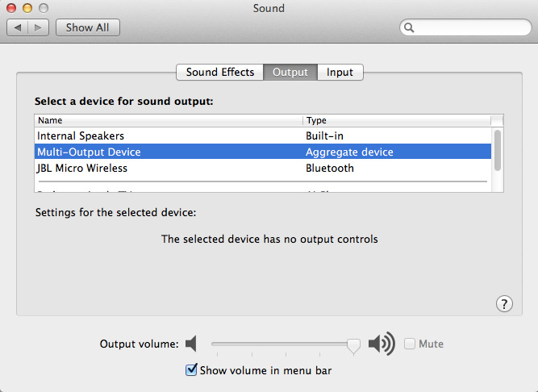Switch to the Sound Effects tab
538x392 pixels.
click(x=219, y=72)
